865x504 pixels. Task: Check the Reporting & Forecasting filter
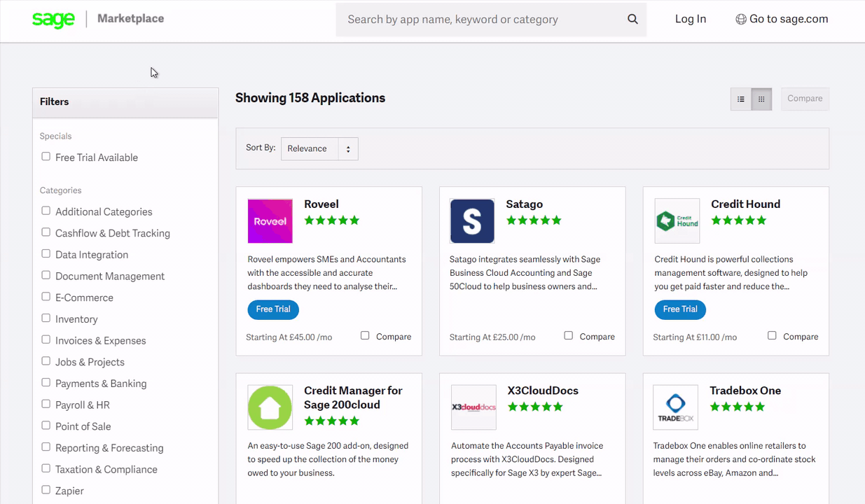tap(46, 447)
